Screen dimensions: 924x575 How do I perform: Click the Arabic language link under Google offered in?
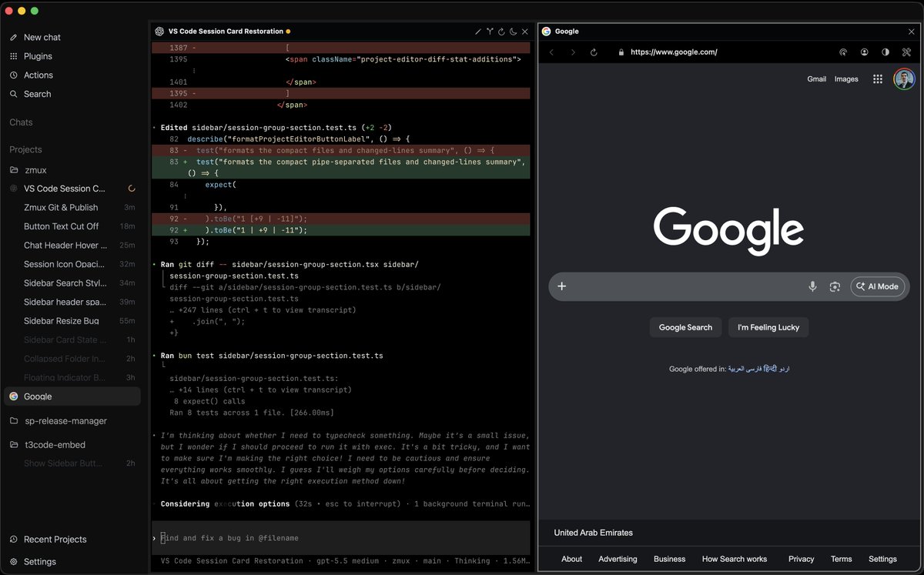(737, 369)
